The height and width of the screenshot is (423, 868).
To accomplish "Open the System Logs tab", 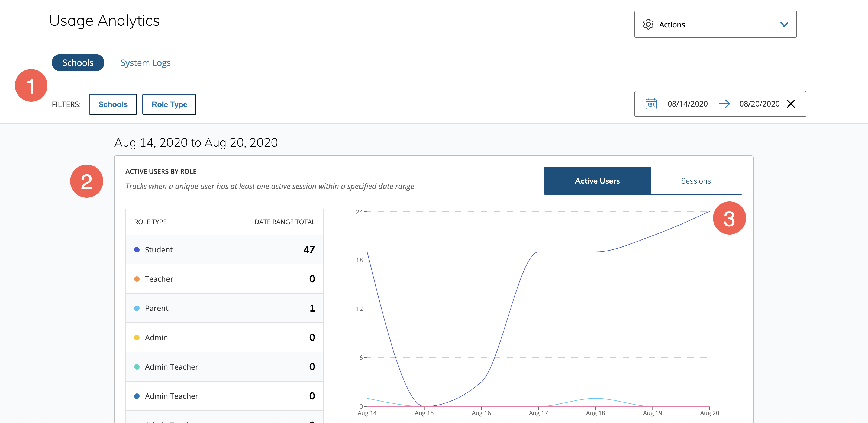I will 146,63.
